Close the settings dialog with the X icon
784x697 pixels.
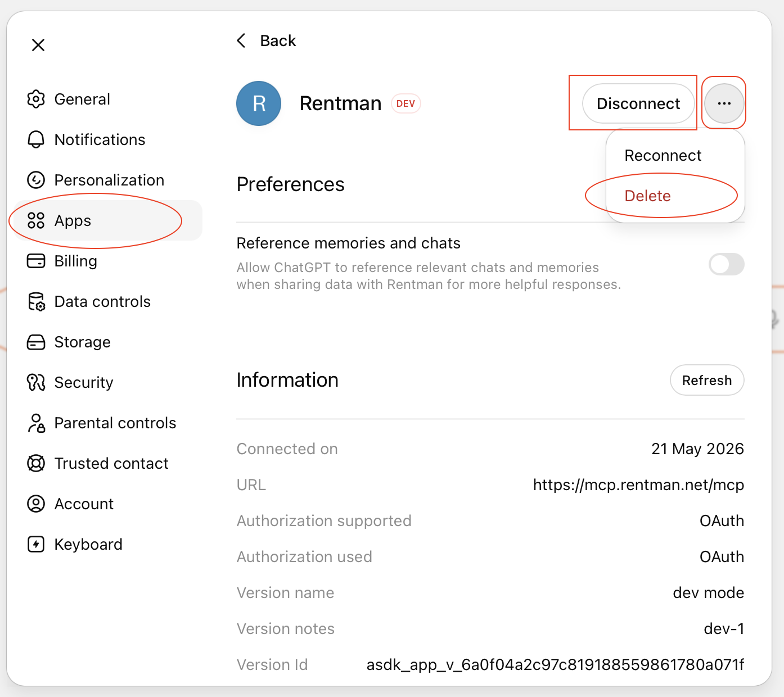pyautogui.click(x=38, y=45)
